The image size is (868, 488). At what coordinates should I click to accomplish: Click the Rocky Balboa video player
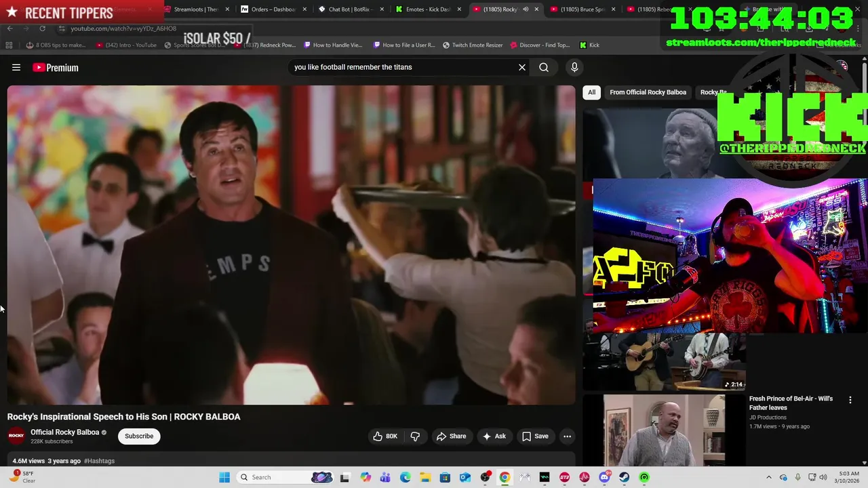[x=291, y=245]
